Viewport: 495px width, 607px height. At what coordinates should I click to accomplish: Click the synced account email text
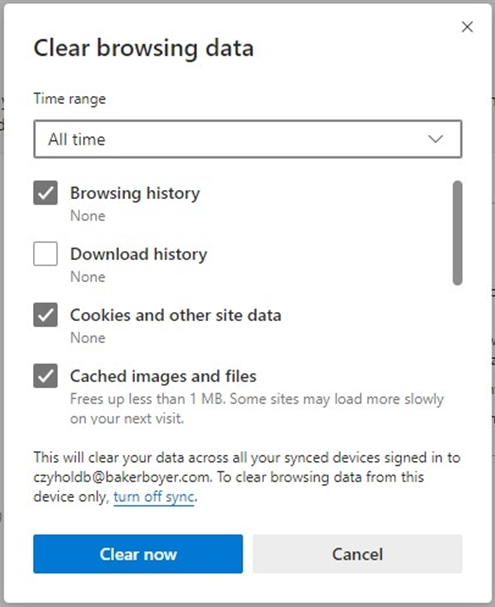click(x=122, y=477)
